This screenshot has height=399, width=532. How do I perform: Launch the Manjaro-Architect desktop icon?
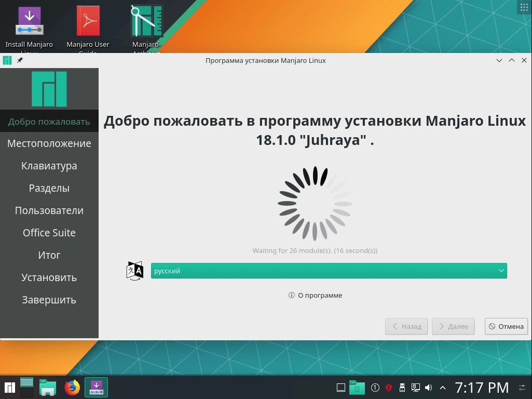point(146,21)
